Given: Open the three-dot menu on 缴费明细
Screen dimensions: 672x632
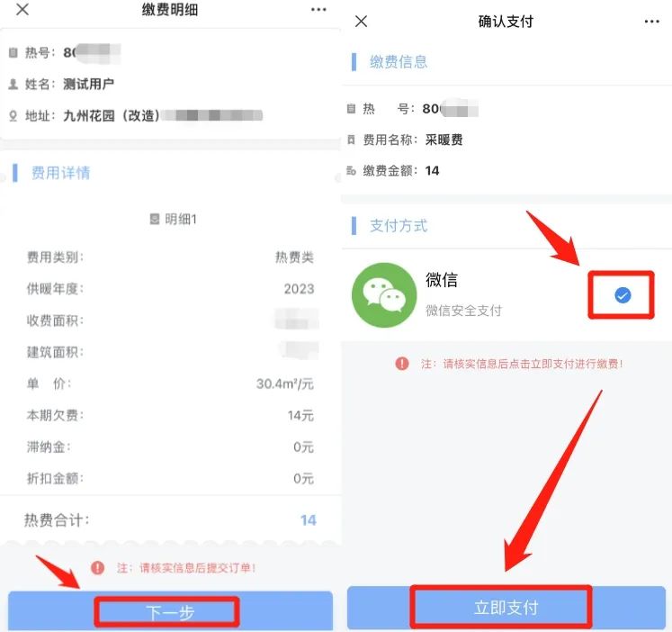Looking at the screenshot, I should [318, 9].
